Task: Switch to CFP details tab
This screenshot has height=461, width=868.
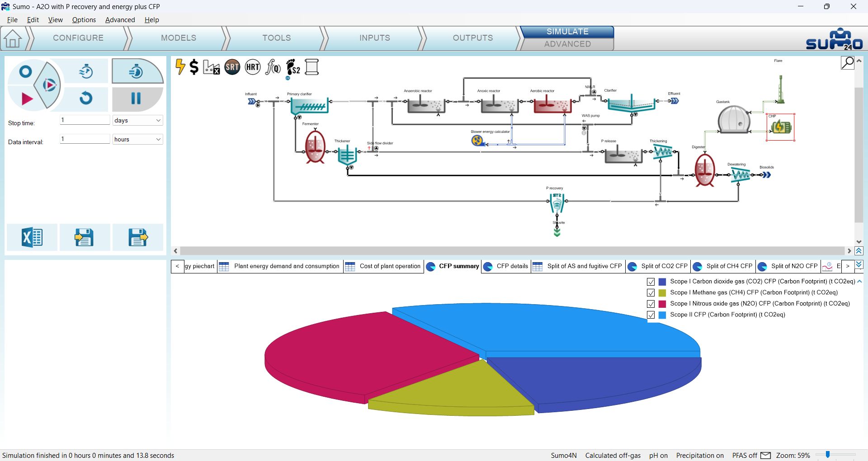Action: coord(506,266)
